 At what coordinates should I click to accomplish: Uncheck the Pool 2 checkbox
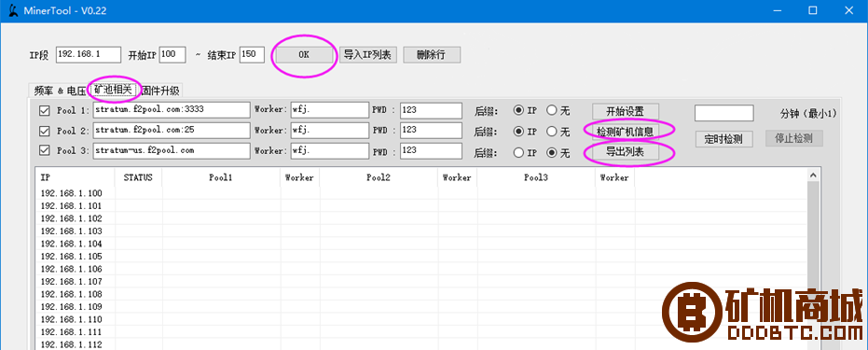(x=45, y=131)
